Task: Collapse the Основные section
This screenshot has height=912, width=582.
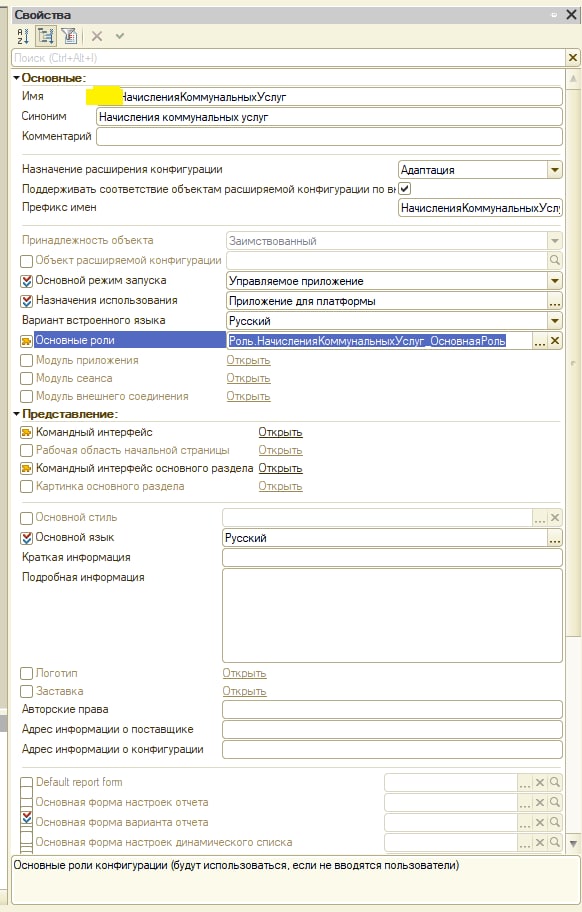Action: 16,78
